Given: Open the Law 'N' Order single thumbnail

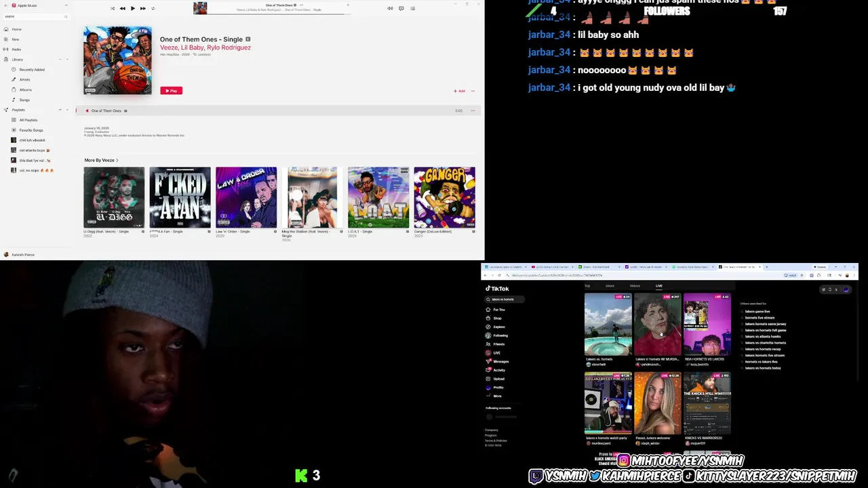Looking at the screenshot, I should [x=246, y=197].
